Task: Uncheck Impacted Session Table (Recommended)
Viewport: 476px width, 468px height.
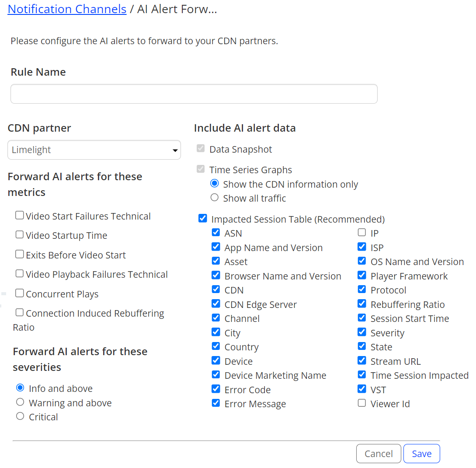Action: (x=202, y=218)
